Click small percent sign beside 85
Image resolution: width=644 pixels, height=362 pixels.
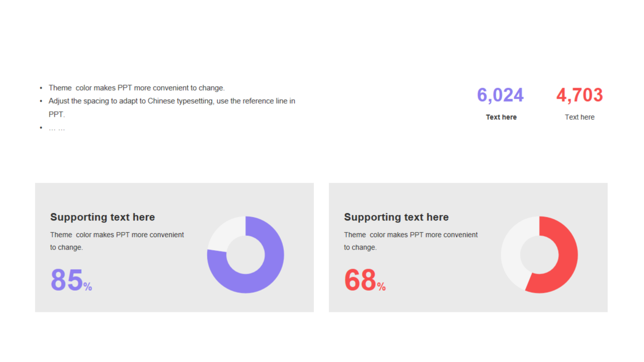[88, 287]
